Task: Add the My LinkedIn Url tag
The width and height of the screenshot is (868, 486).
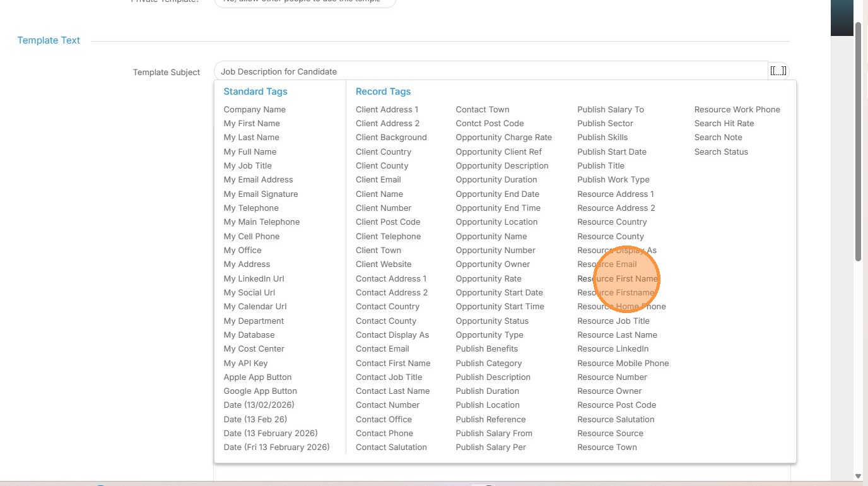Action: [x=254, y=278]
